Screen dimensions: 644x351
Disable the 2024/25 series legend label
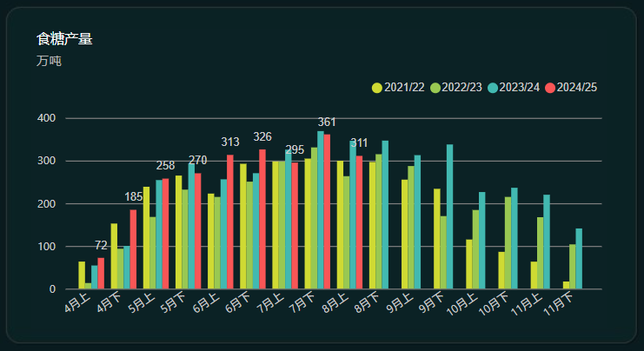(x=577, y=88)
